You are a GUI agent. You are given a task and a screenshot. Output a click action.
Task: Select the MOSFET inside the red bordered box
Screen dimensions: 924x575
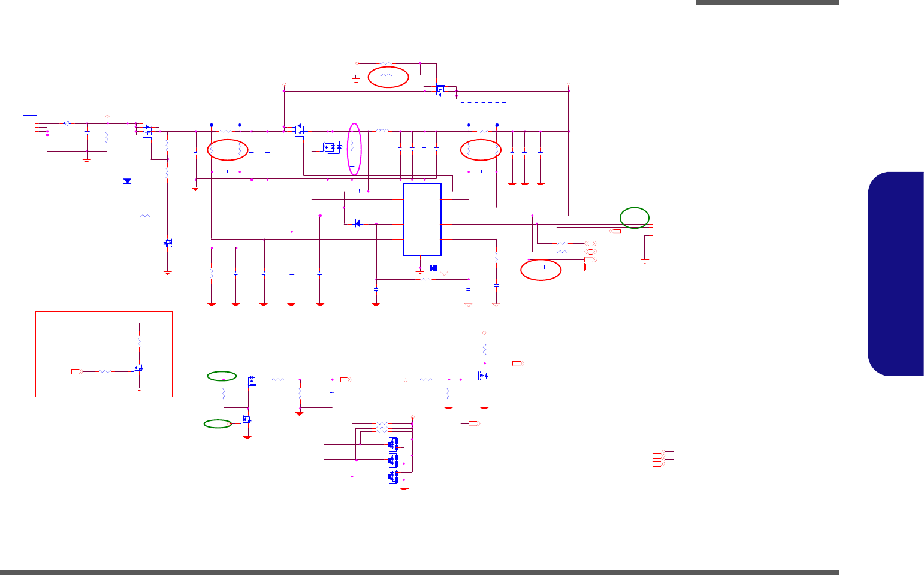pos(138,367)
